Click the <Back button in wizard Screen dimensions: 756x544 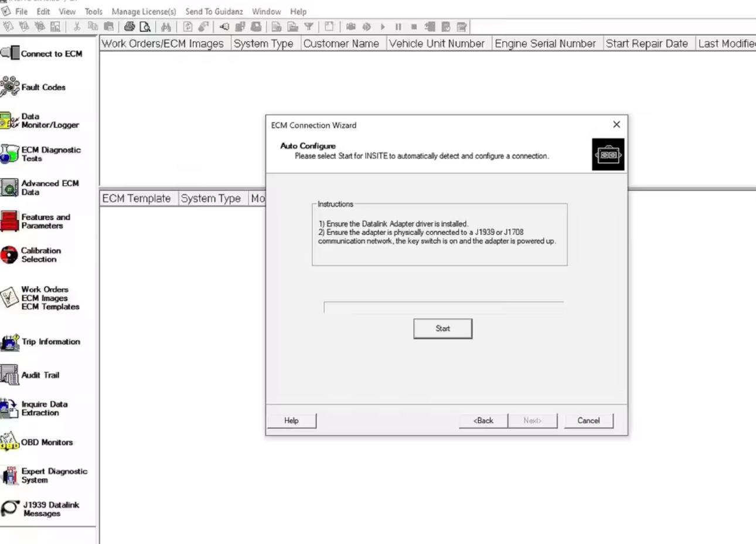483,420
